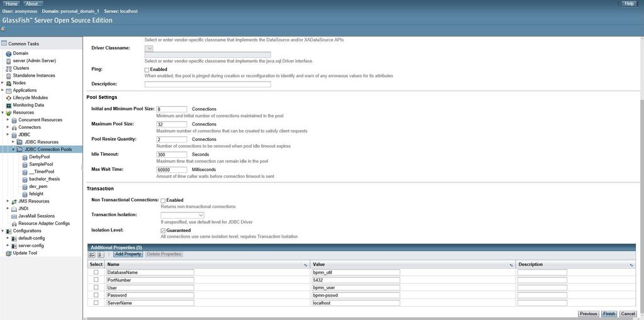Uncheck the Isolation Level Guaranteed checkbox
644x320 pixels.
[163, 231]
